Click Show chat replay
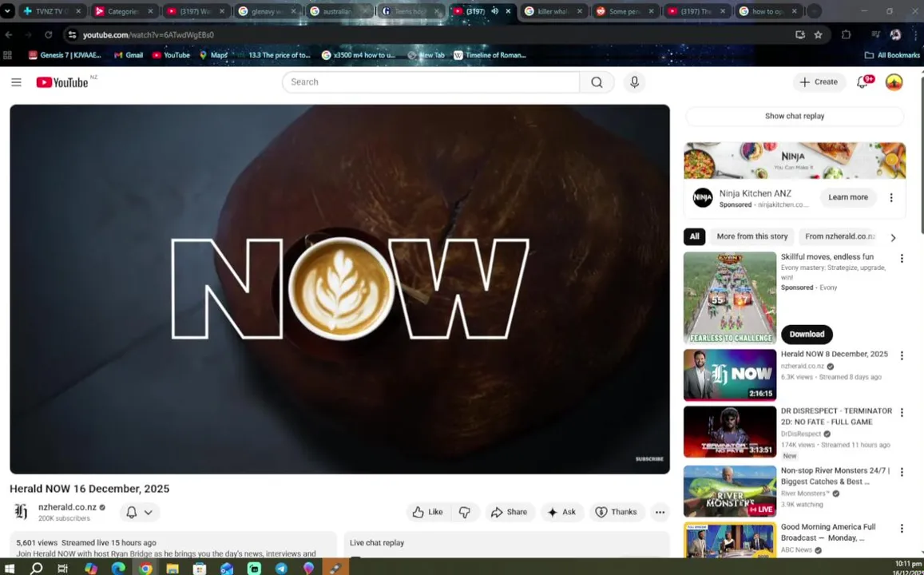This screenshot has height=575, width=924. point(795,116)
